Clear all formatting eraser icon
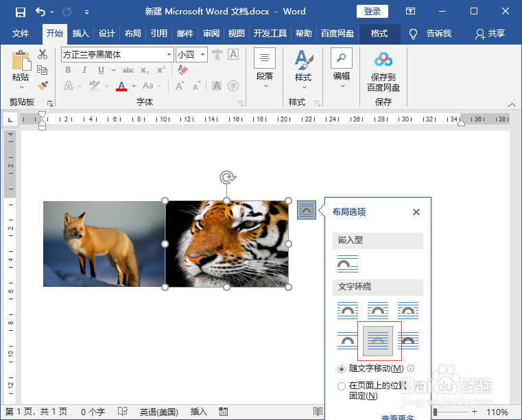The height and width of the screenshot is (420, 522). tap(182, 70)
